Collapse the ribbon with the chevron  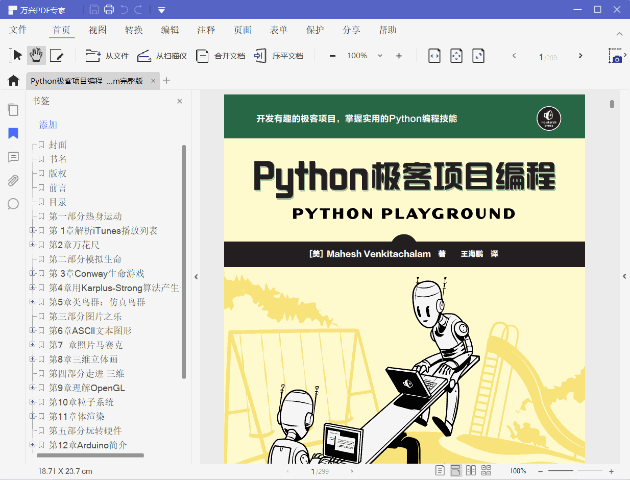click(x=620, y=34)
